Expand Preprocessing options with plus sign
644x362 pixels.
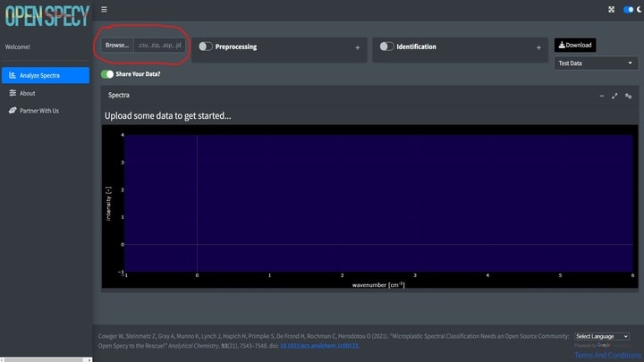[x=358, y=46]
